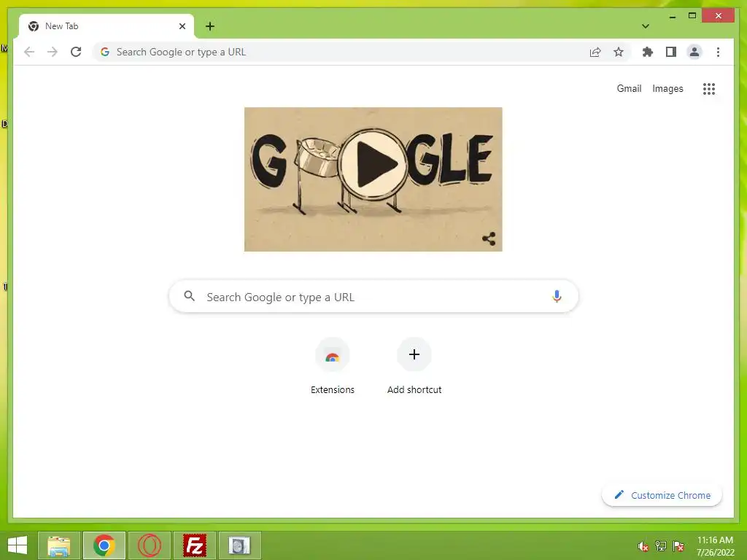This screenshot has width=747, height=560.
Task: Expand the tab search chevron
Action: tap(646, 26)
